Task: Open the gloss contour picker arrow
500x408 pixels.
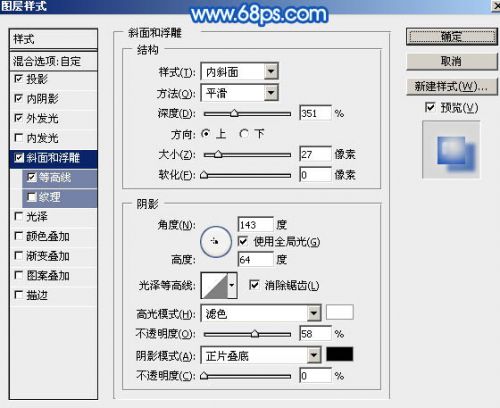Action: coord(232,285)
